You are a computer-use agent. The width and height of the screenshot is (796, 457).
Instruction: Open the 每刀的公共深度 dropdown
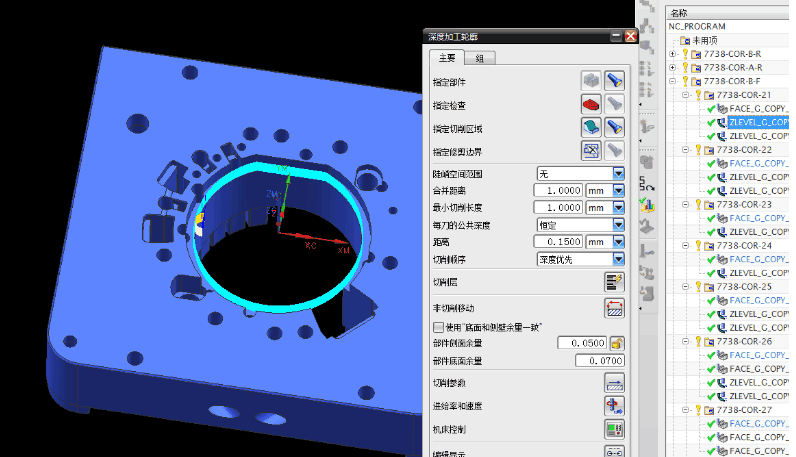coord(618,224)
